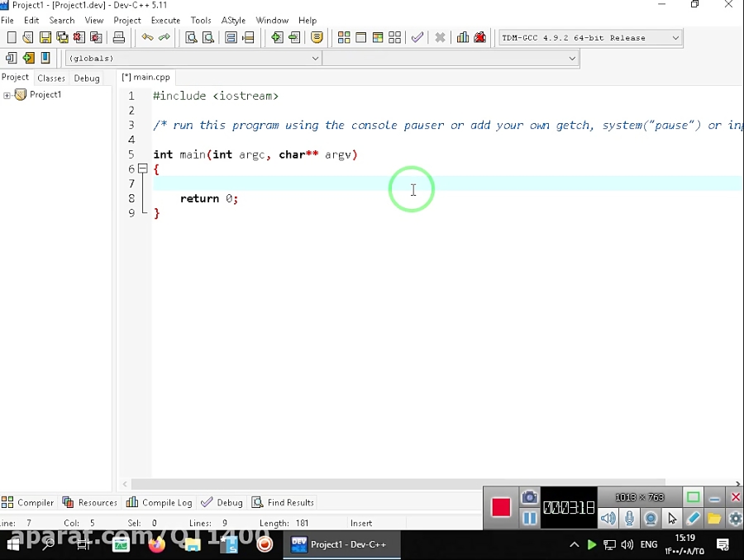Open the TDM-GCC compiler selection dropdown

click(x=590, y=38)
